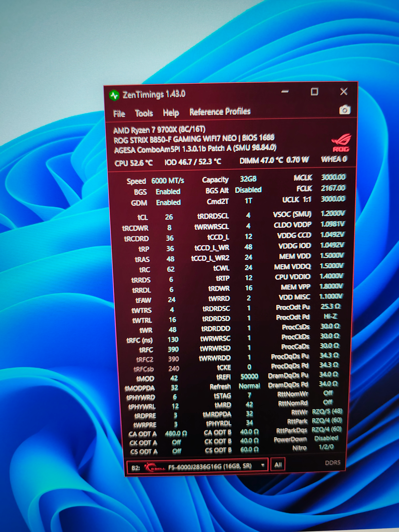Screen dimensions: 399x532
Task: Click the tCCD_L_WR value 48
Action: [248, 247]
